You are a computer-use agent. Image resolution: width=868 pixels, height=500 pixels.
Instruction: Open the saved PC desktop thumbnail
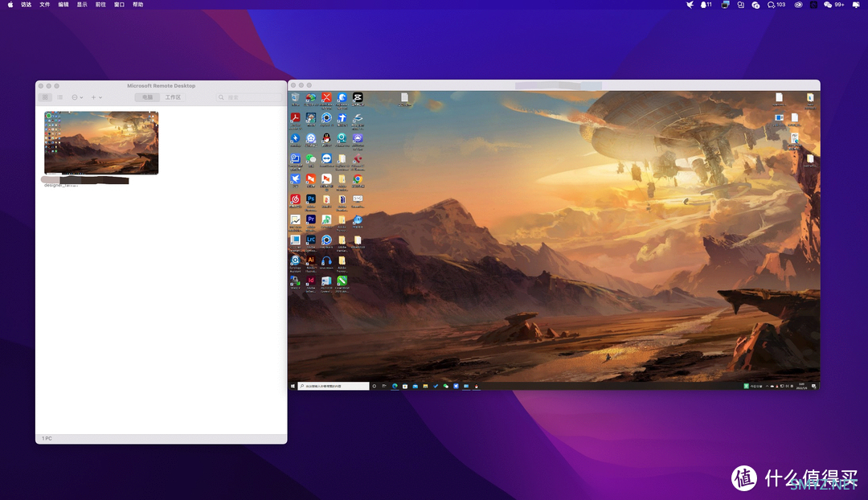point(101,143)
